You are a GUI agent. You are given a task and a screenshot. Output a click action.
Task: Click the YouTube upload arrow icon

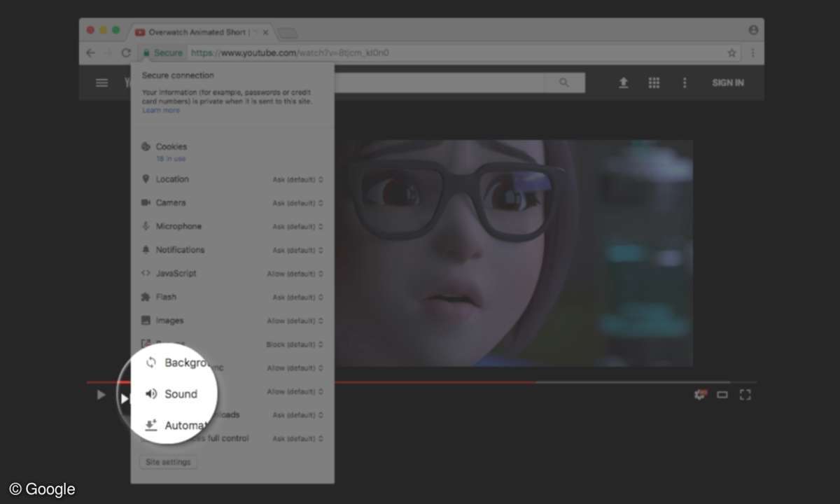click(623, 83)
